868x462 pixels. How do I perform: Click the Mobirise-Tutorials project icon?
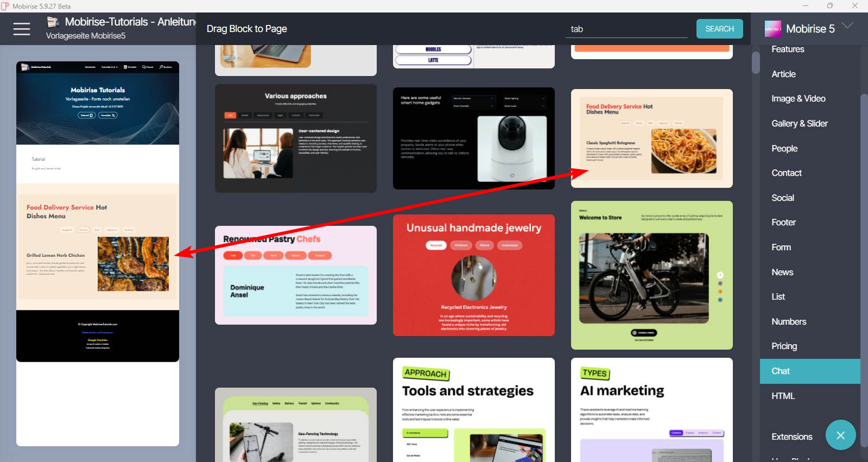tap(53, 22)
